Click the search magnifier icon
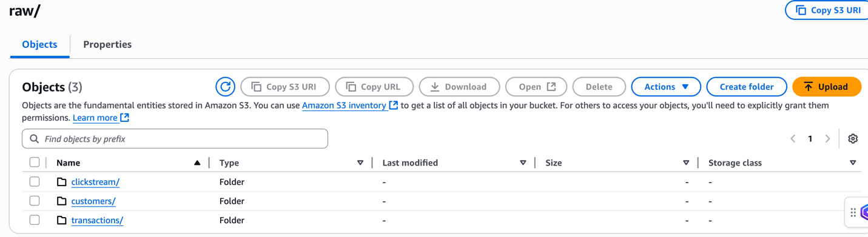 click(35, 139)
